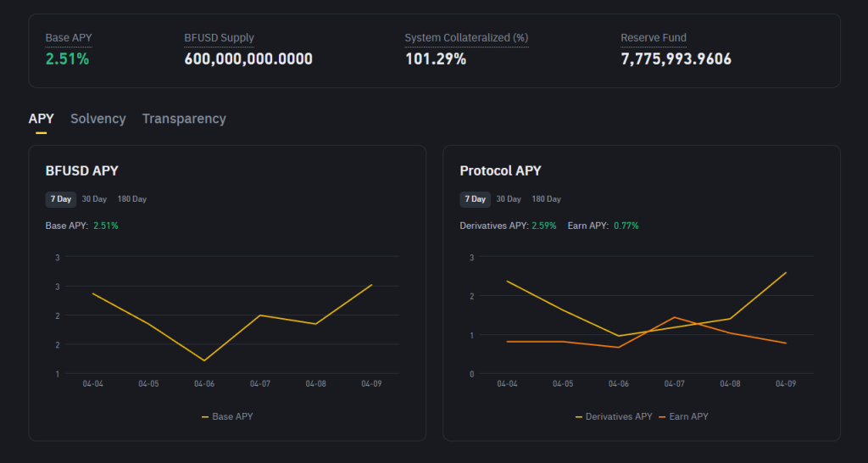Click the Reserve Fund label

tap(654, 38)
